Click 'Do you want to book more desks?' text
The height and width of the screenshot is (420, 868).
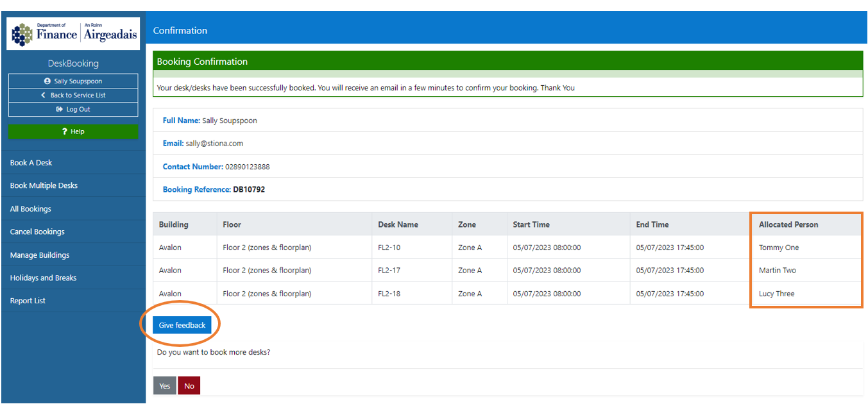214,352
